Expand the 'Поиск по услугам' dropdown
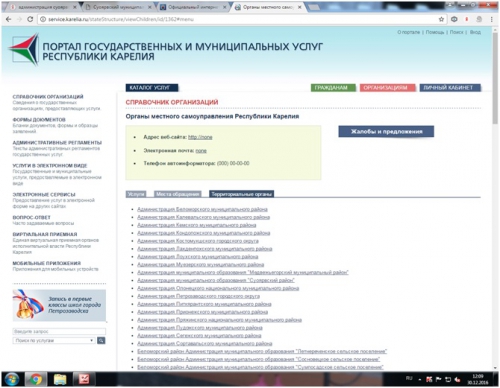This screenshot has height=388, width=500. point(54,340)
